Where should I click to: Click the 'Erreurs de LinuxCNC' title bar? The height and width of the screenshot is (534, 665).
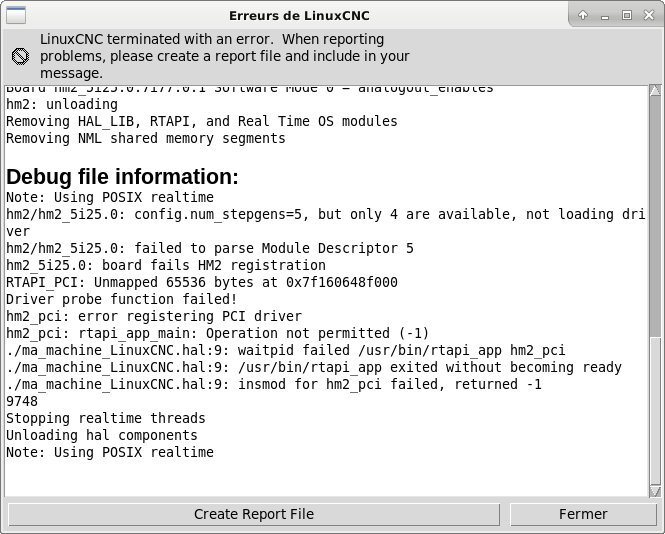[x=299, y=16]
